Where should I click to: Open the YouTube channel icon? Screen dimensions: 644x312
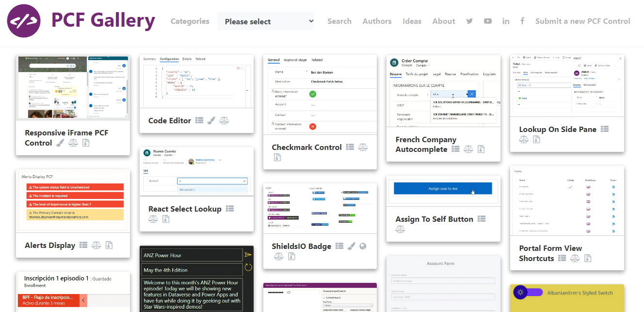point(488,21)
